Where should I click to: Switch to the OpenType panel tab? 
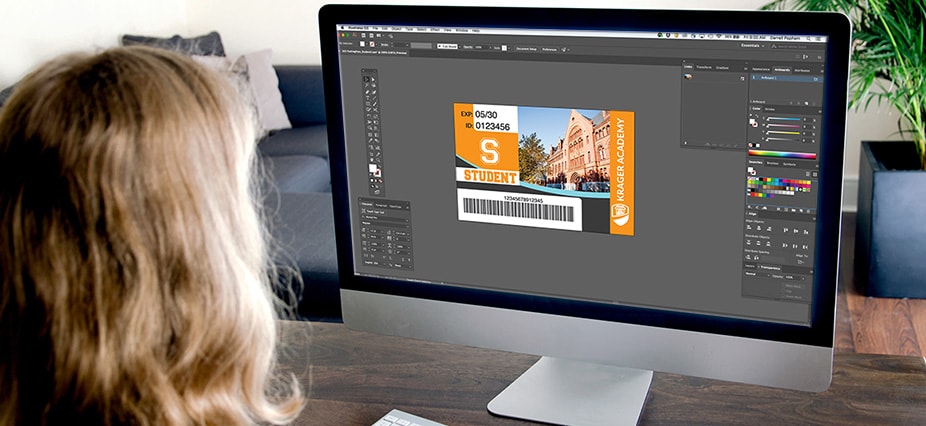[394, 205]
